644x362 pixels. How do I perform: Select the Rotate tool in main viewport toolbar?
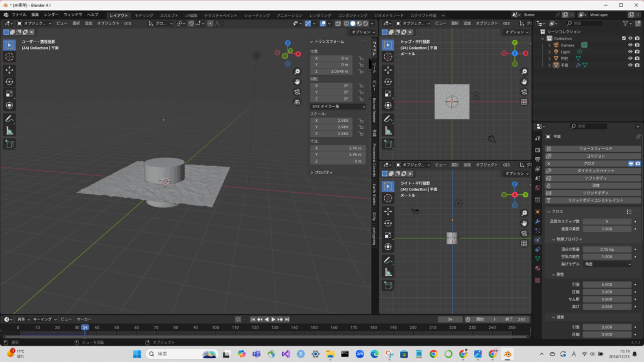[9, 82]
